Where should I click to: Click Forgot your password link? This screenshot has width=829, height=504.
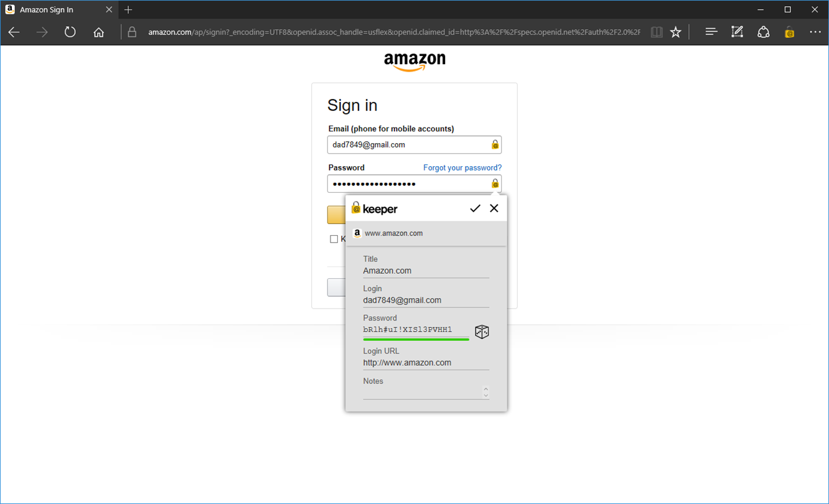point(462,167)
